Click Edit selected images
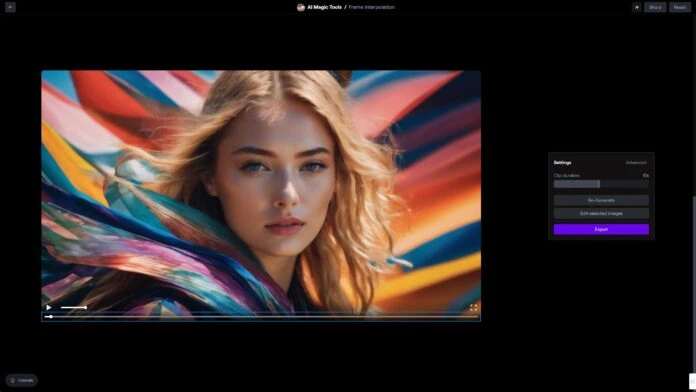 601,214
